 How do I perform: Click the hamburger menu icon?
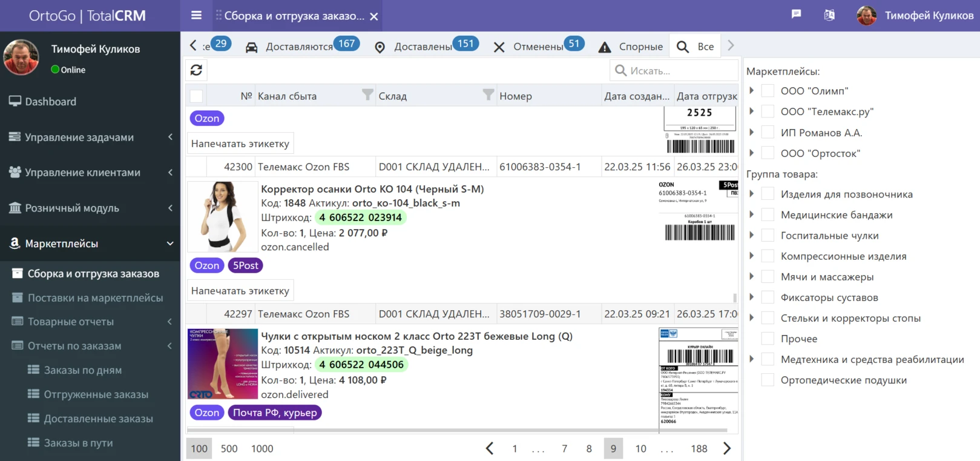[x=196, y=16]
